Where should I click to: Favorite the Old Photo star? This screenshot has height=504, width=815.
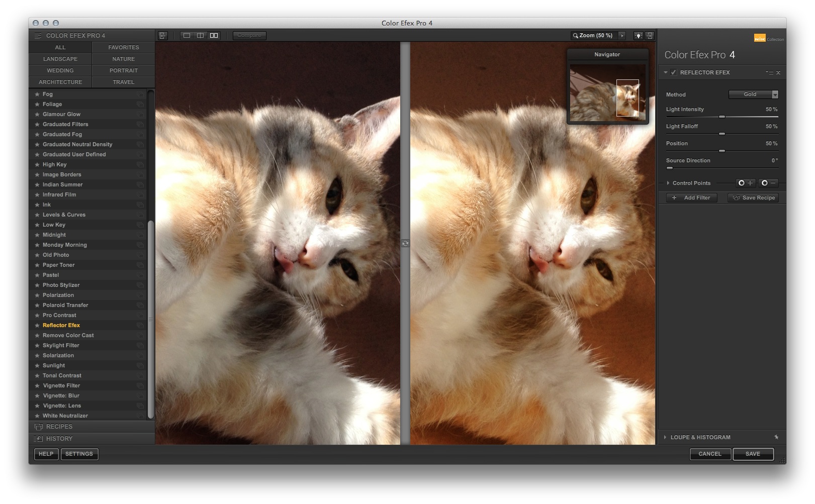(37, 255)
